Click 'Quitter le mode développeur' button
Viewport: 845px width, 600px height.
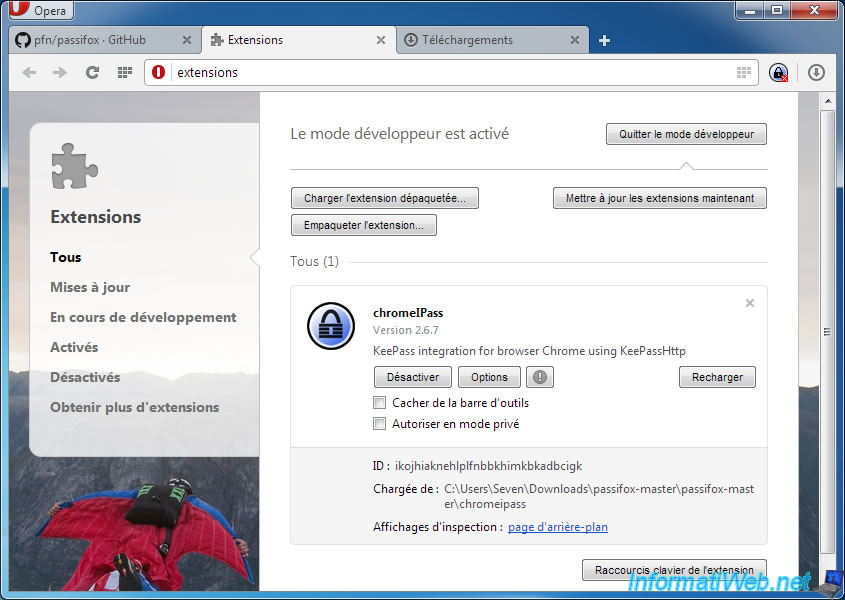[686, 134]
